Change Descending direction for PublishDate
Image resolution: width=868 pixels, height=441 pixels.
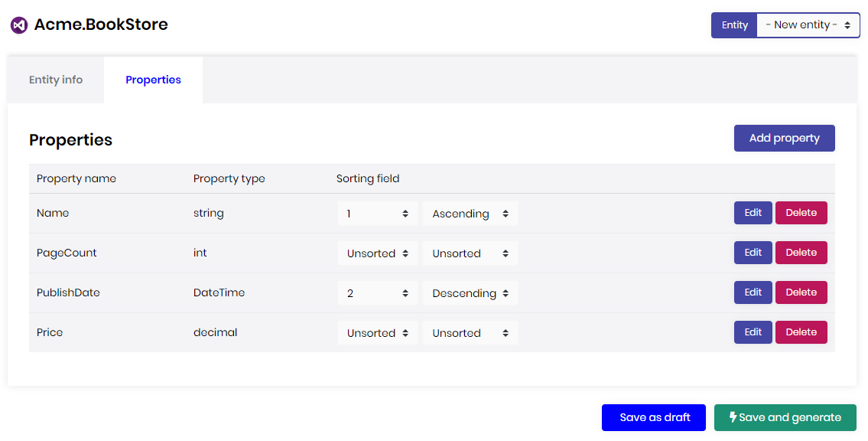pos(470,293)
